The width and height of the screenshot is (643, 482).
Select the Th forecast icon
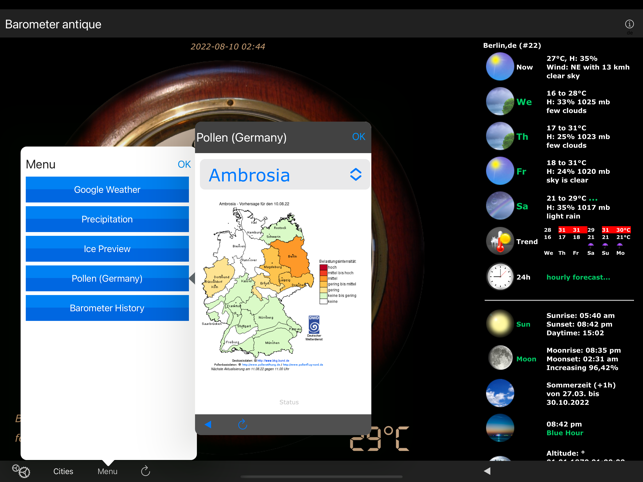500,136
